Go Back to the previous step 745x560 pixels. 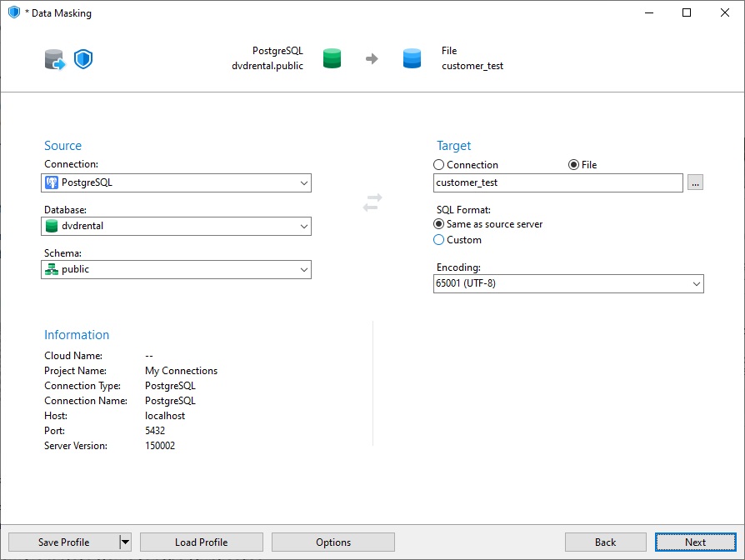605,542
